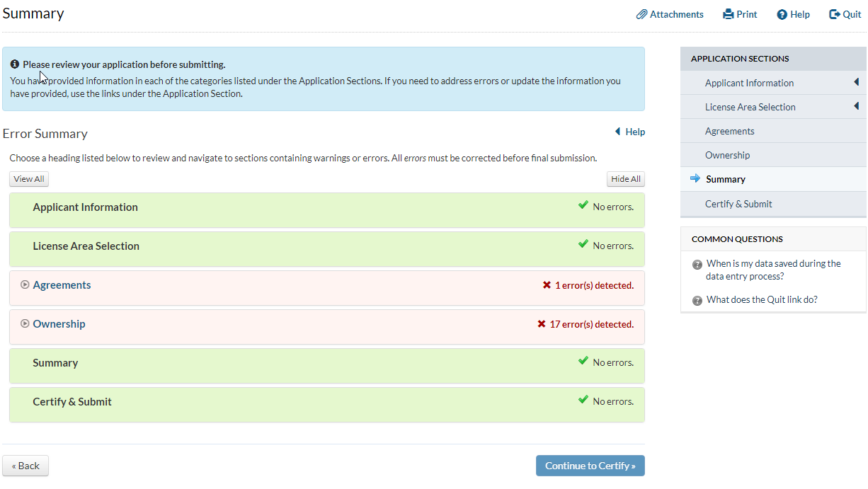
Task: Go to Agreements in Application Sections
Action: point(729,131)
